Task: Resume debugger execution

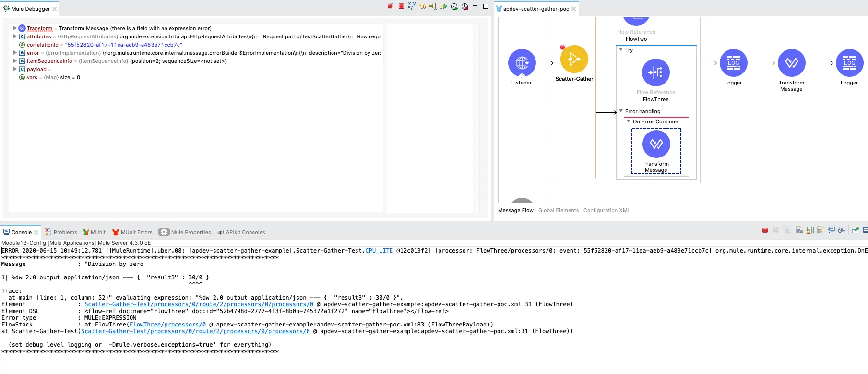Action: click(x=443, y=6)
